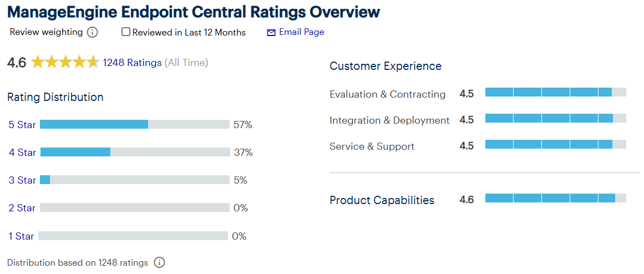Click the Product Capabilities rating bar

click(x=555, y=198)
